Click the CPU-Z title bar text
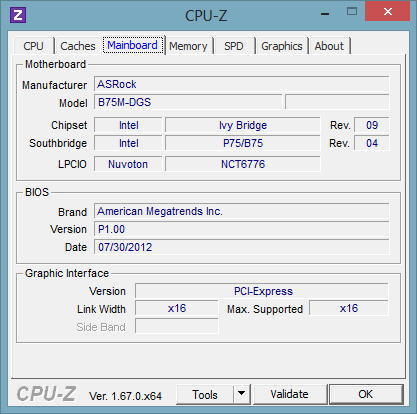The height and width of the screenshot is (414, 417). click(x=206, y=15)
